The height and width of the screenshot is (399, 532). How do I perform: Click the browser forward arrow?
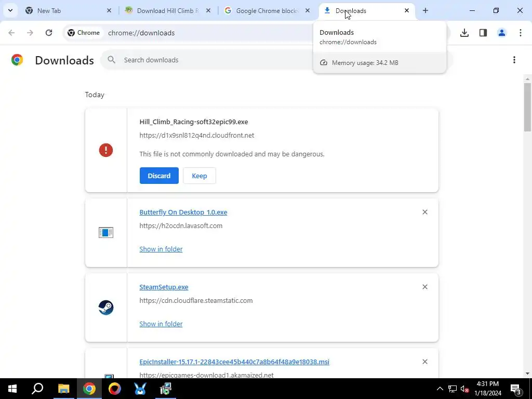[30, 33]
